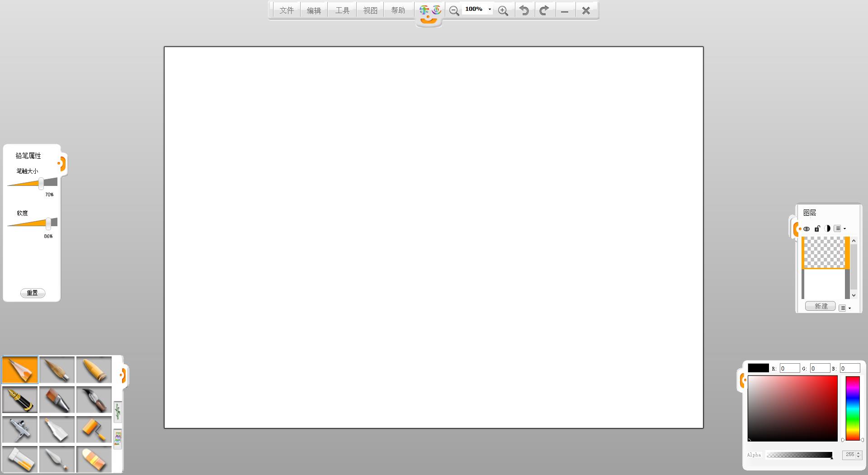The image size is (868, 475).
Task: Click the 重置 button
Action: click(33, 293)
